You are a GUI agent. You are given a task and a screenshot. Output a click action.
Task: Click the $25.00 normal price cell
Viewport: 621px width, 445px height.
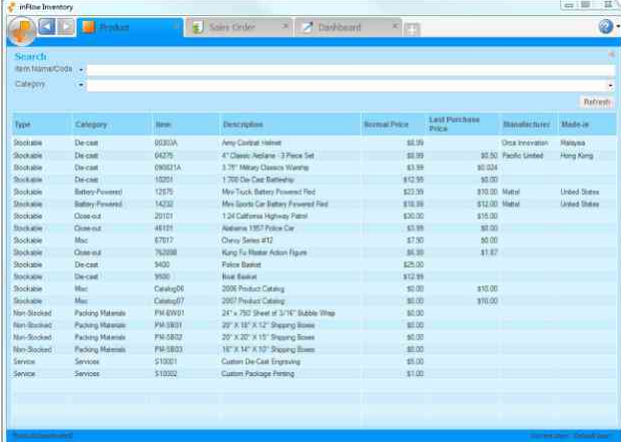(413, 264)
